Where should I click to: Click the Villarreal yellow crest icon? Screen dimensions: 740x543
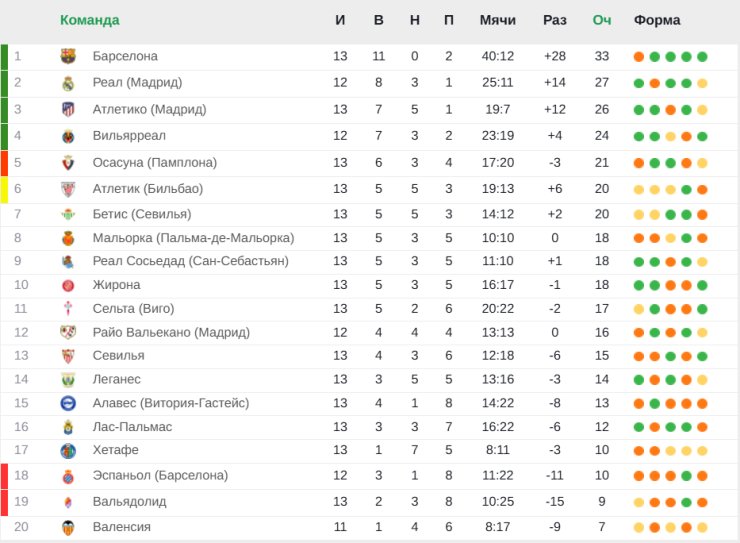68,136
